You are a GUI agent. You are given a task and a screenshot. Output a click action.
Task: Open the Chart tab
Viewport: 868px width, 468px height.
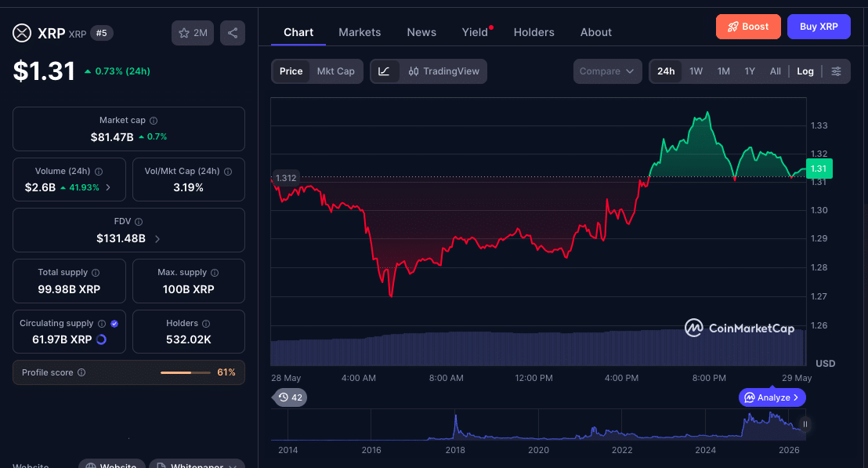point(298,33)
